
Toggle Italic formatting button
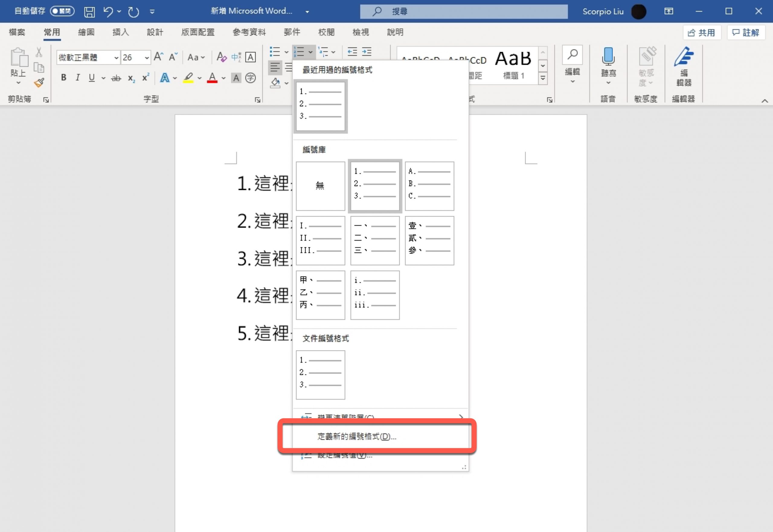(77, 78)
